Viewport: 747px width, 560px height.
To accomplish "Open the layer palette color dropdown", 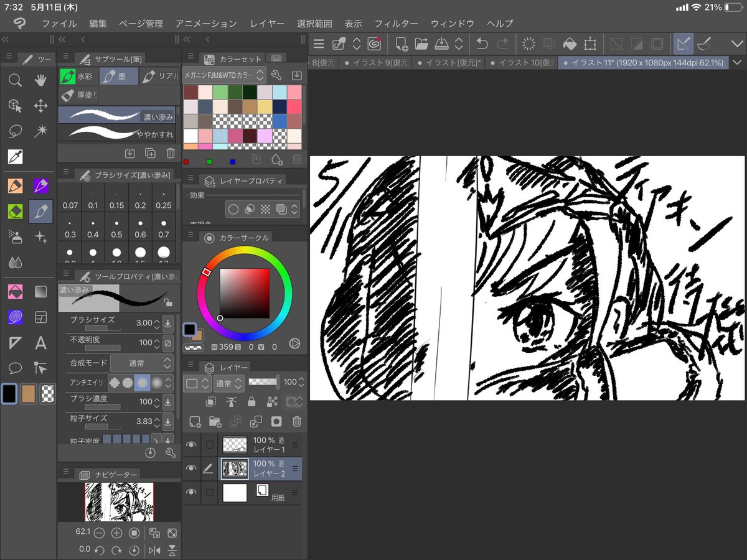I will click(197, 383).
